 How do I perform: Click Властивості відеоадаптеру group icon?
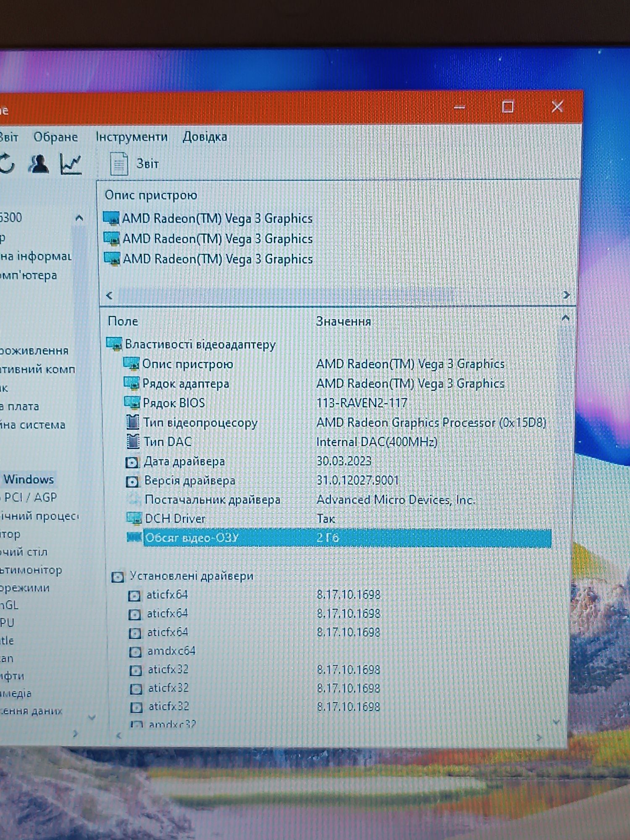[114, 344]
